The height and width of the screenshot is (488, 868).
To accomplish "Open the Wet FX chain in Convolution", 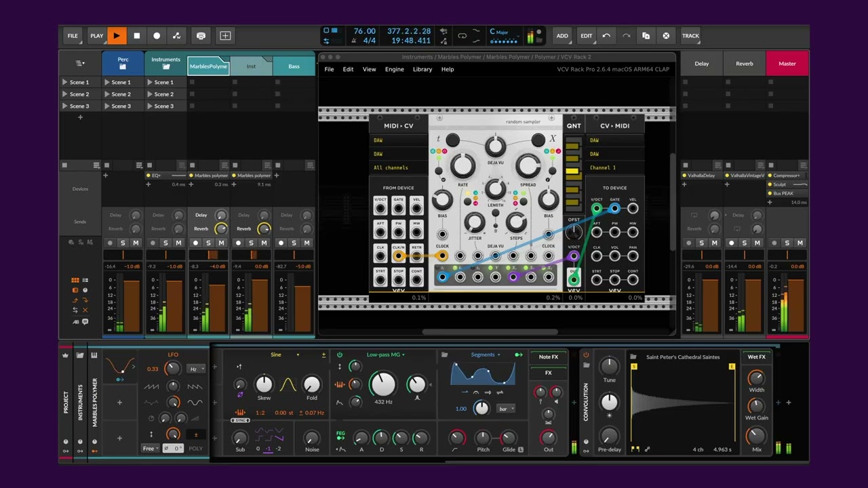I will coord(756,357).
